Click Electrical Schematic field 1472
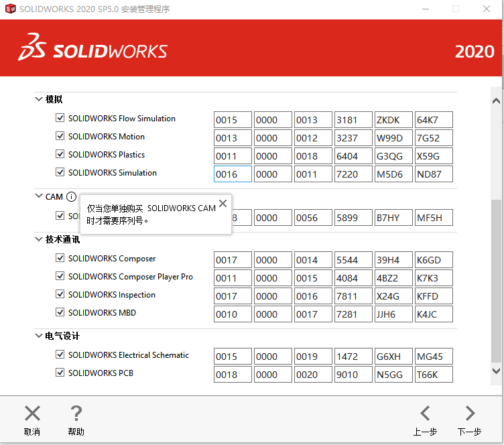 point(354,357)
